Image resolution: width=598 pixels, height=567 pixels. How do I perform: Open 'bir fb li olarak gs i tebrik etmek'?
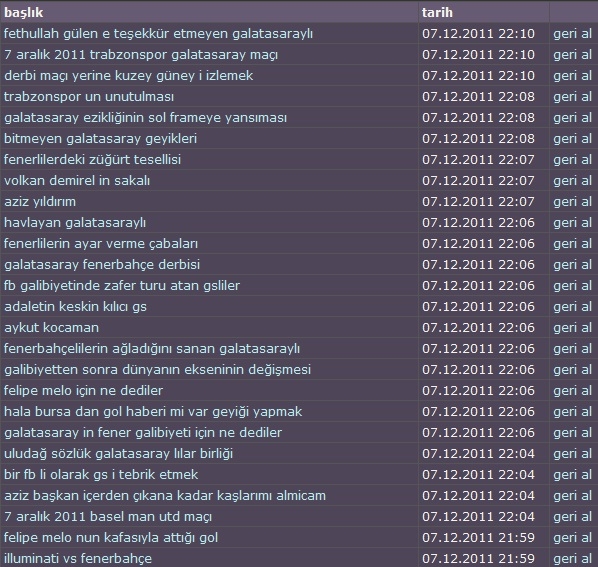[x=101, y=475]
